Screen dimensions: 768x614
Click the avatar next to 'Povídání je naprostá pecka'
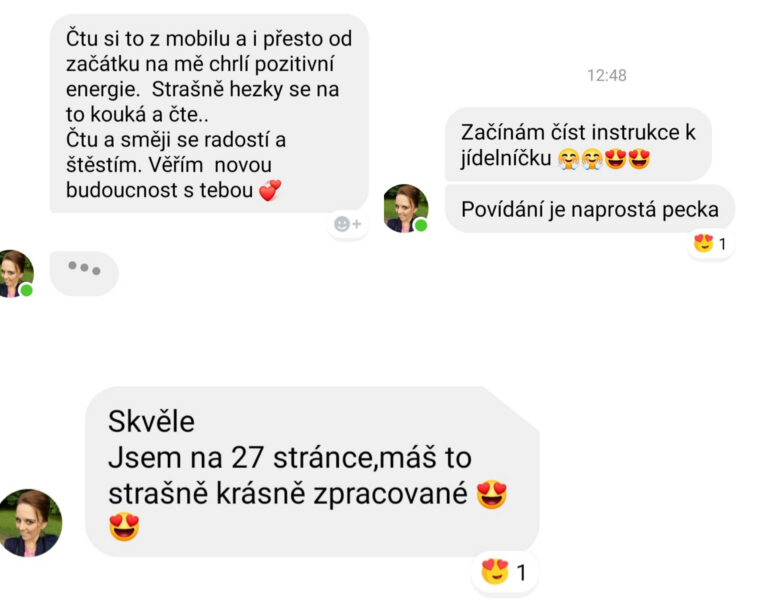(406, 208)
